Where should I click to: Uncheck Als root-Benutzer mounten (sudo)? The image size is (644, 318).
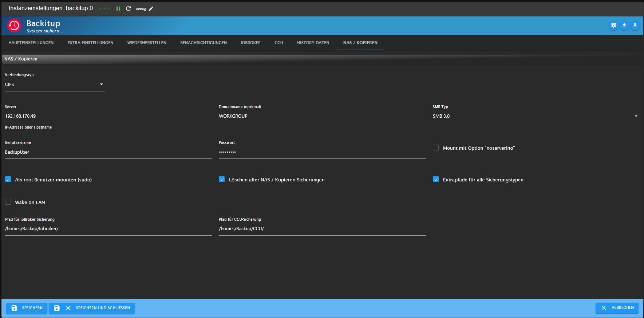(x=8, y=180)
